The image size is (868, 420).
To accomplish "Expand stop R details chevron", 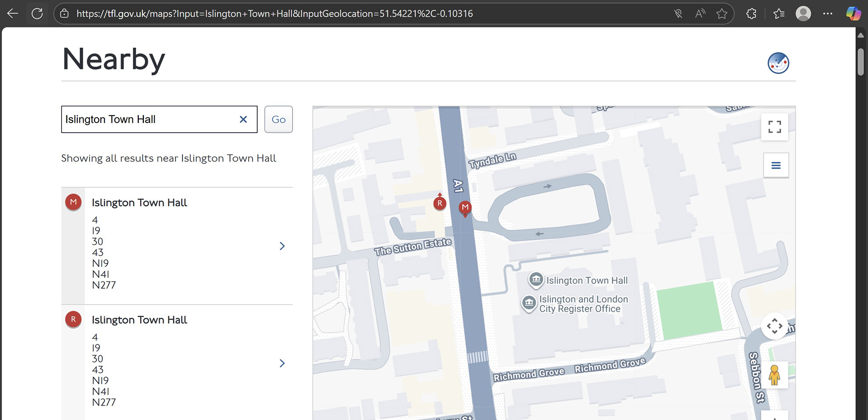I will pos(282,363).
